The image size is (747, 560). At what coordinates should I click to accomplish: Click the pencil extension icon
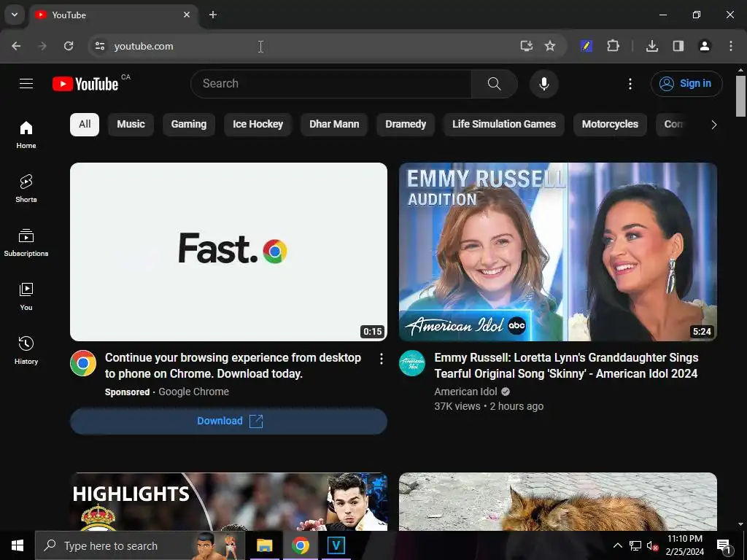point(586,46)
